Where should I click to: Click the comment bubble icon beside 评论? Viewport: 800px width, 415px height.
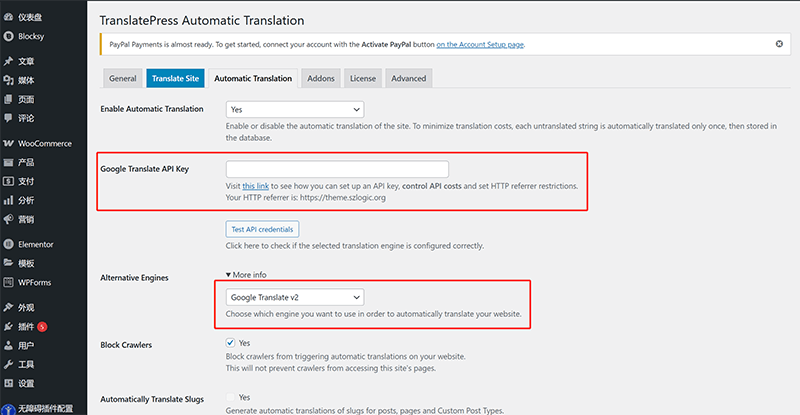(x=8, y=118)
